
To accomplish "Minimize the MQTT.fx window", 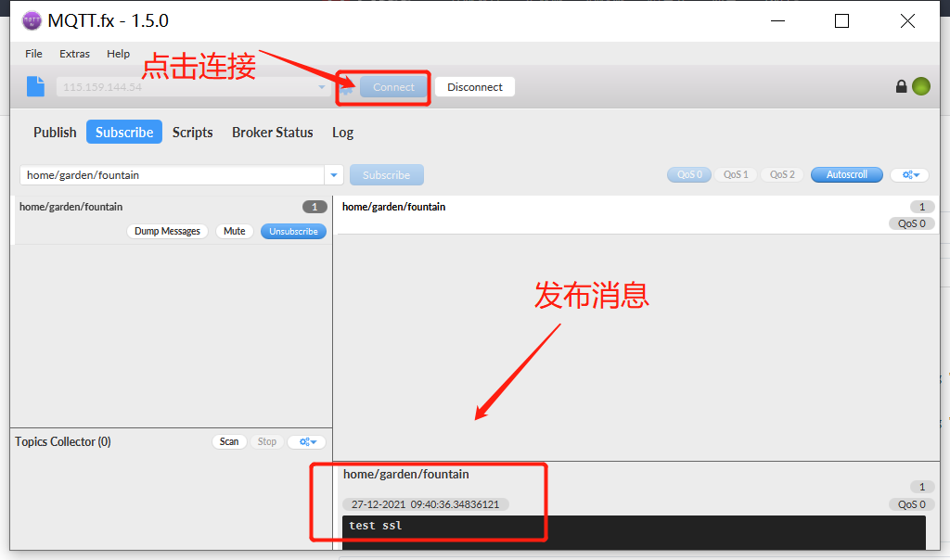I will (x=778, y=20).
